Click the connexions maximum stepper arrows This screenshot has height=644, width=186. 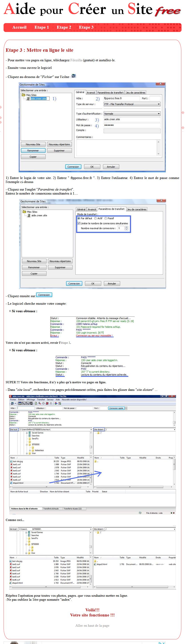(126, 228)
